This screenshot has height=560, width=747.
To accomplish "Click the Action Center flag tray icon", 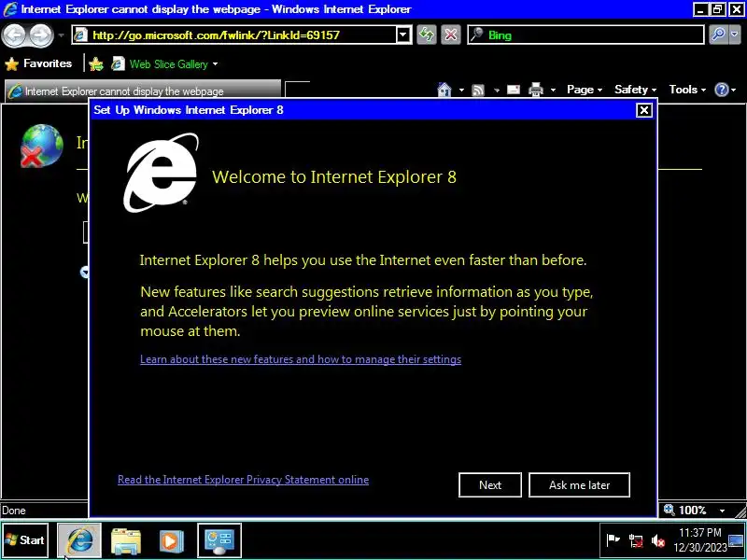I will [x=613, y=540].
